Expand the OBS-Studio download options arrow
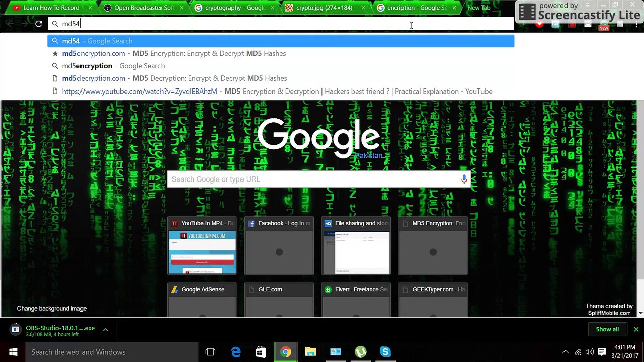The height and width of the screenshot is (362, 644). (105, 330)
